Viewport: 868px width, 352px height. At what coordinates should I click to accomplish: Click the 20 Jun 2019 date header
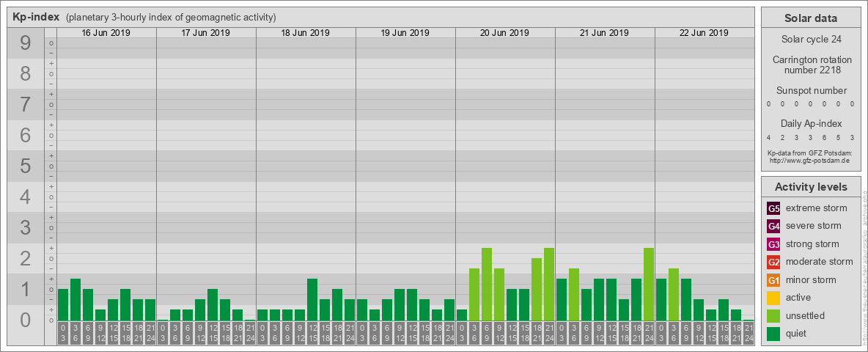pos(504,33)
